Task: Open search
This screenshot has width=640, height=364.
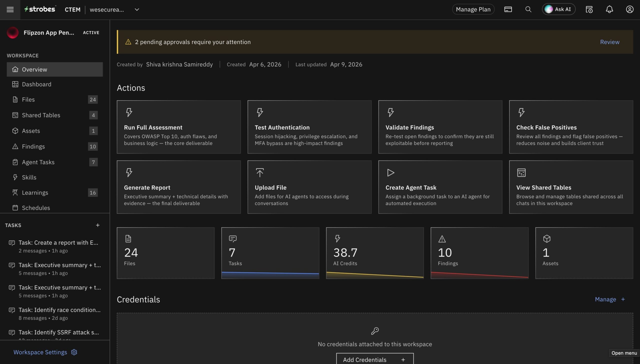Action: point(528,9)
